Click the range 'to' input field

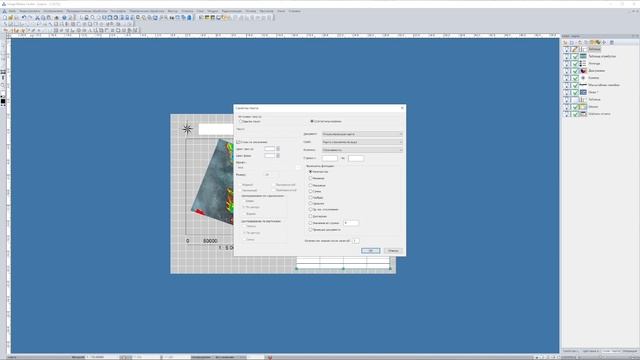(x=356, y=158)
